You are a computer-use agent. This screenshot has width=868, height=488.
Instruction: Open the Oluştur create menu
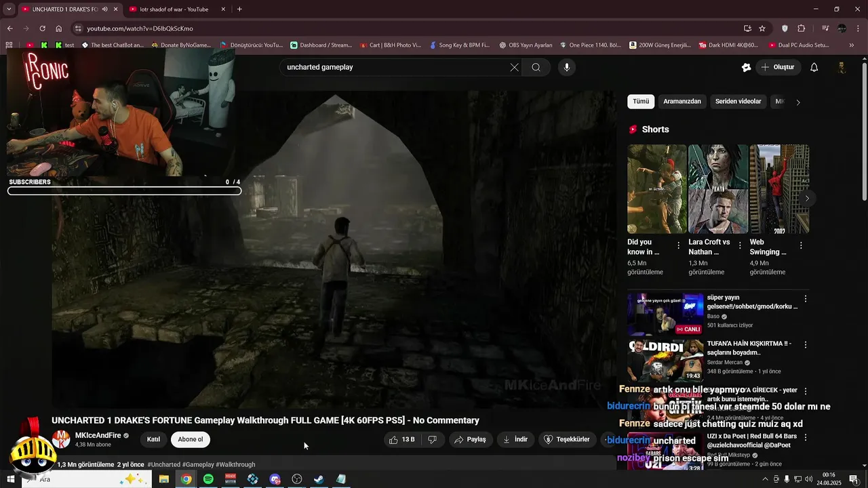(x=778, y=67)
